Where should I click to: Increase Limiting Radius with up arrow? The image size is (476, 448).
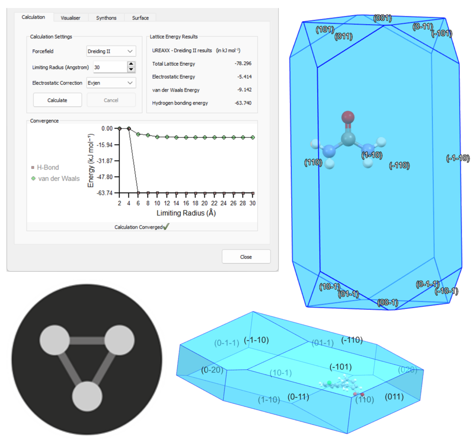click(131, 64)
